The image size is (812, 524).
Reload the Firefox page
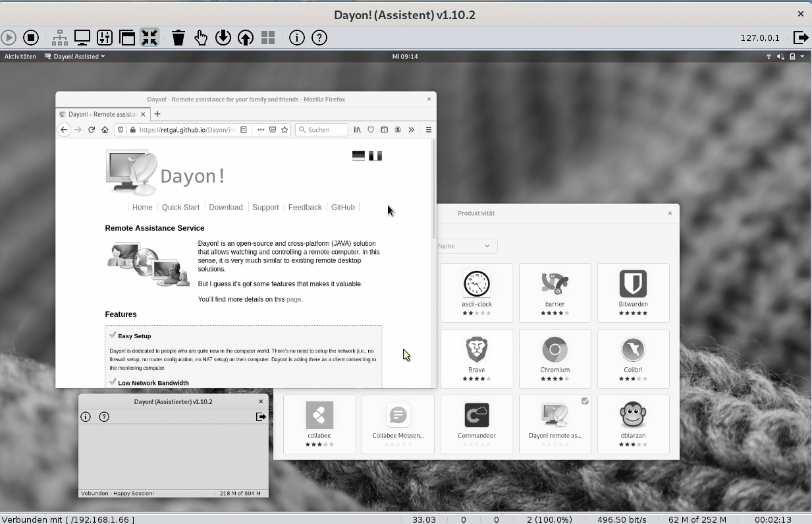coord(92,130)
